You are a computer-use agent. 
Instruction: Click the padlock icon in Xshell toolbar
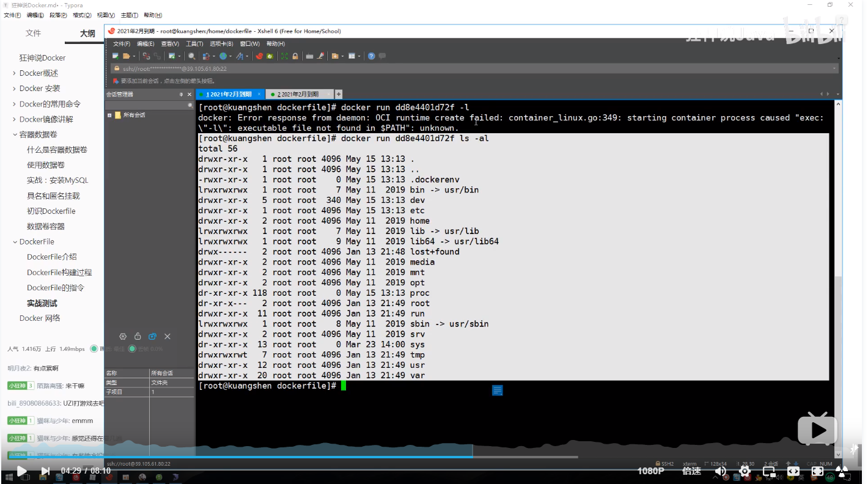point(295,56)
